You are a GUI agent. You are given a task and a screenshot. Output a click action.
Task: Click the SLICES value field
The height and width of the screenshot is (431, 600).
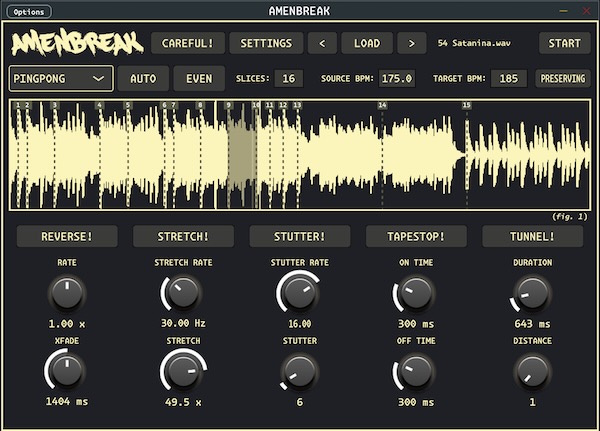289,78
